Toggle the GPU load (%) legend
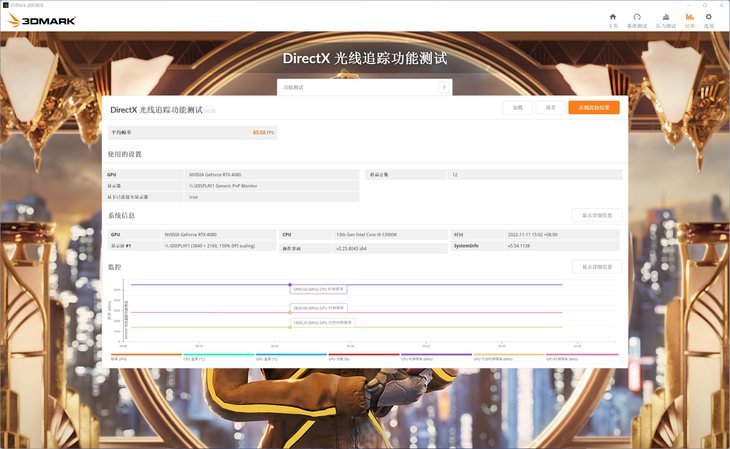This screenshot has width=730, height=449. coord(364,357)
